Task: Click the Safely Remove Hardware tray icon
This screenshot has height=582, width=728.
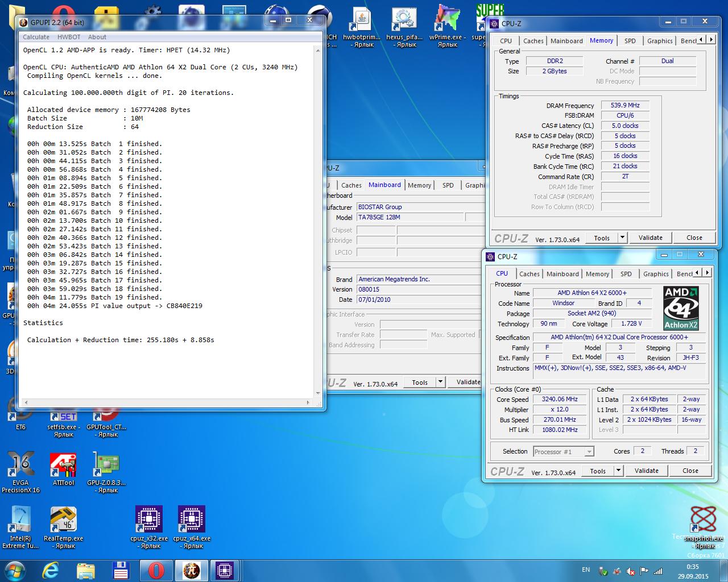Action: click(x=603, y=571)
